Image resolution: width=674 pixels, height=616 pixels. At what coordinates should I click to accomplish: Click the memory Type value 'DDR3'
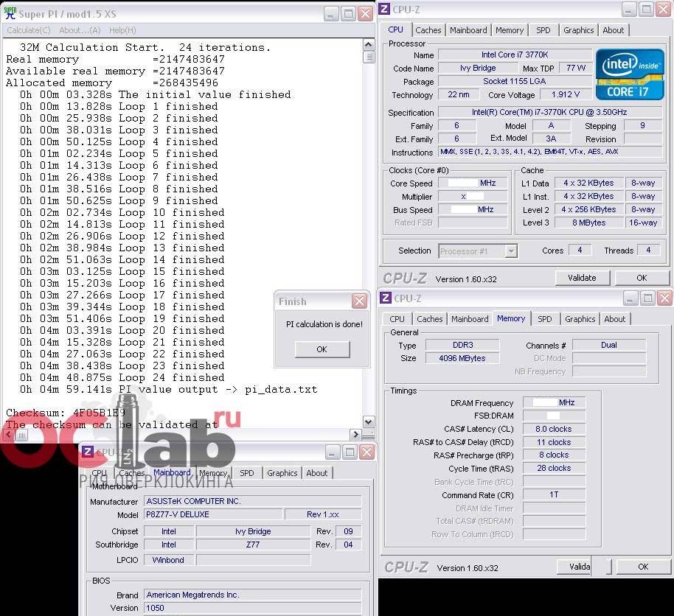click(x=462, y=345)
